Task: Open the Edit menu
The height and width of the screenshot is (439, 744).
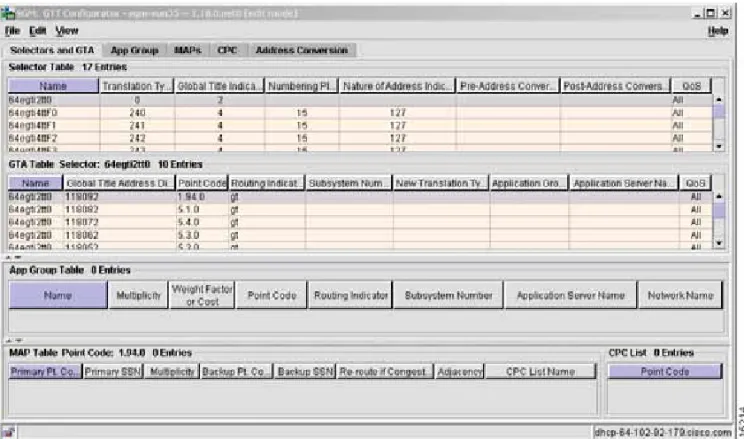Action: click(37, 31)
